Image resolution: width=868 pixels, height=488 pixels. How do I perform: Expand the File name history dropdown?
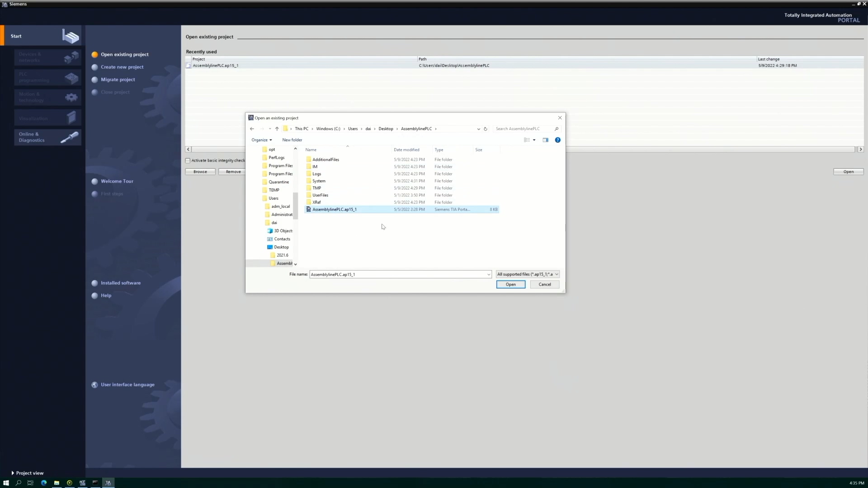pos(488,274)
